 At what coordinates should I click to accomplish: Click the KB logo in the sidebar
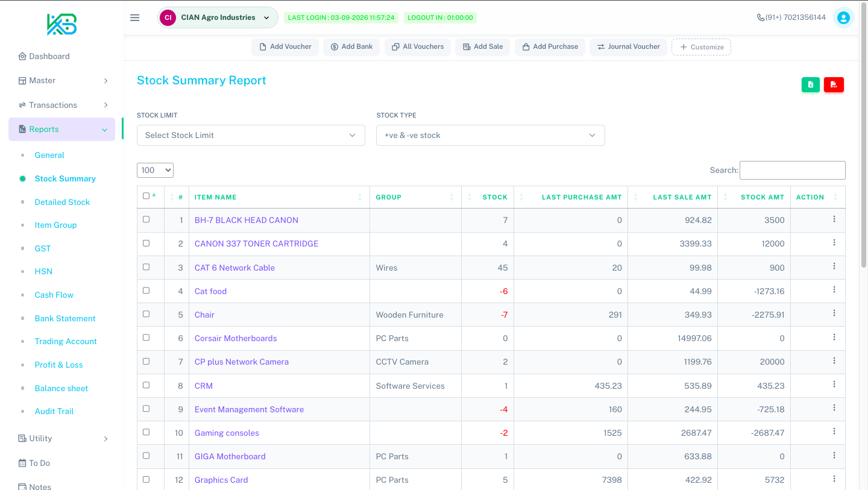coord(62,24)
